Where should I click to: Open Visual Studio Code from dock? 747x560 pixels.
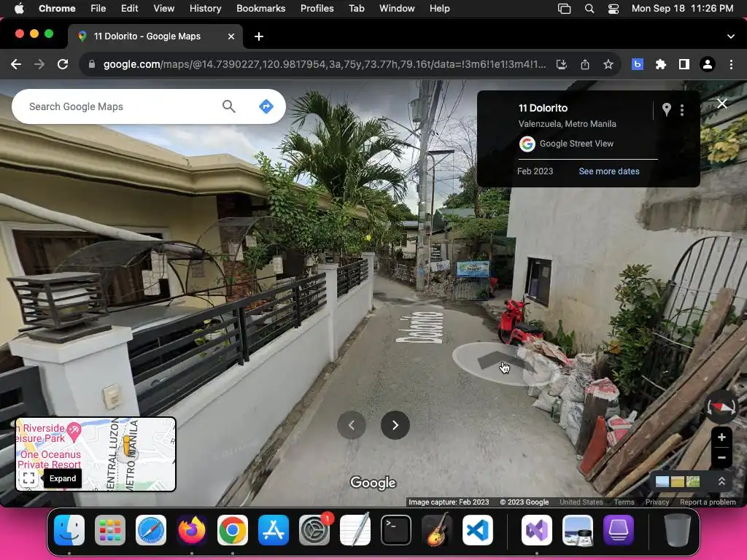click(477, 530)
